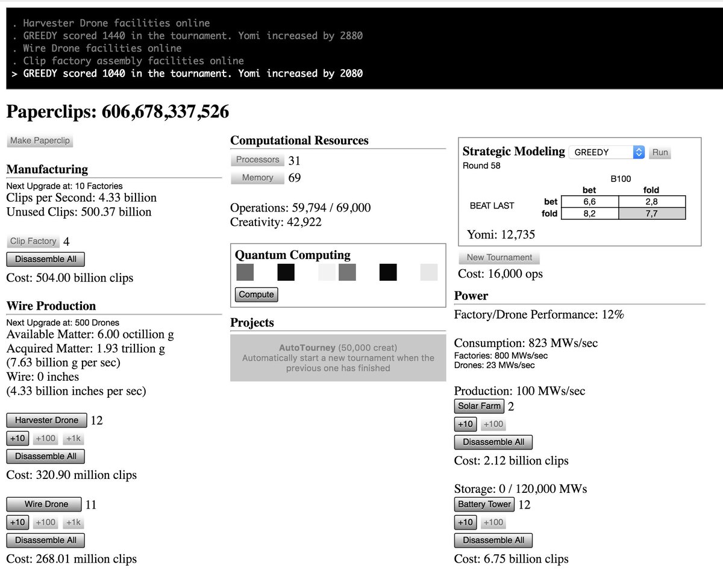
Task: Add 10 Battery Towers
Action: (465, 522)
